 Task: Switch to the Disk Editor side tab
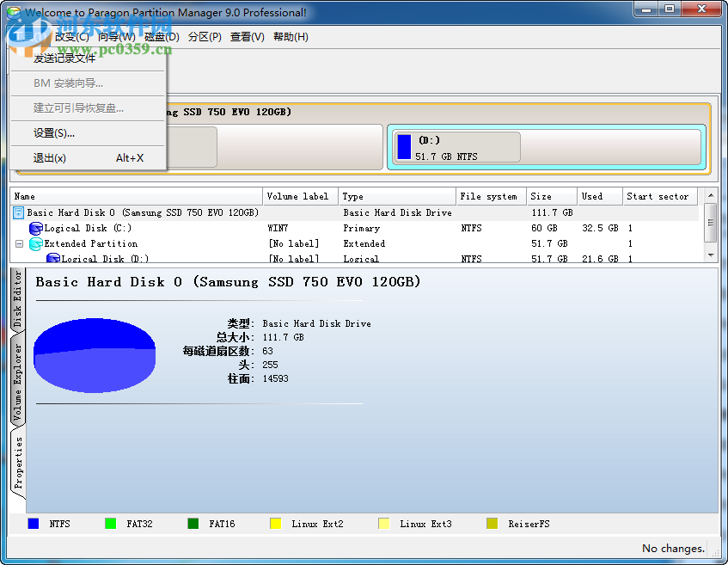coord(18,298)
